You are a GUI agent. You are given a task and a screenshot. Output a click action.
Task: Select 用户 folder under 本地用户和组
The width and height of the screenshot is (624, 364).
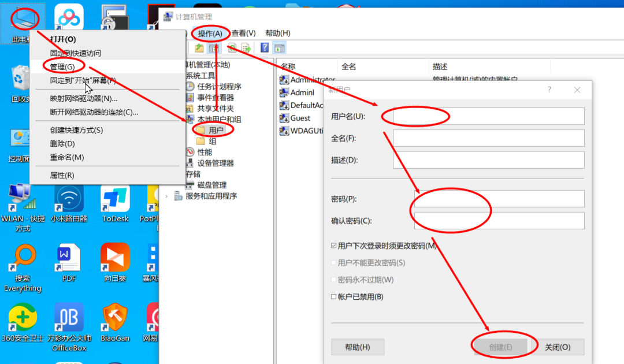(x=216, y=131)
